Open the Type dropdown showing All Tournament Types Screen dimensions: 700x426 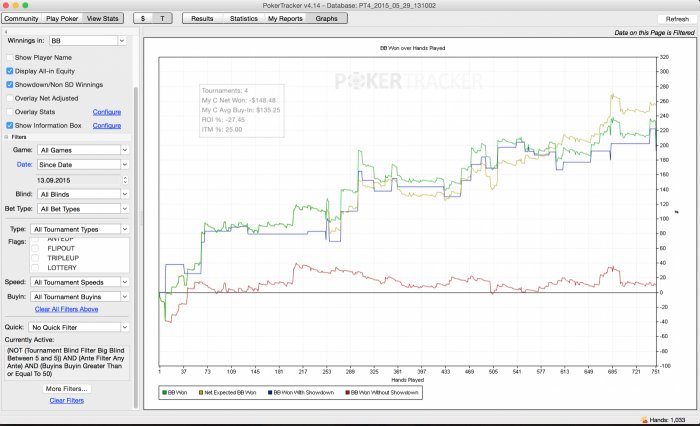tap(80, 229)
